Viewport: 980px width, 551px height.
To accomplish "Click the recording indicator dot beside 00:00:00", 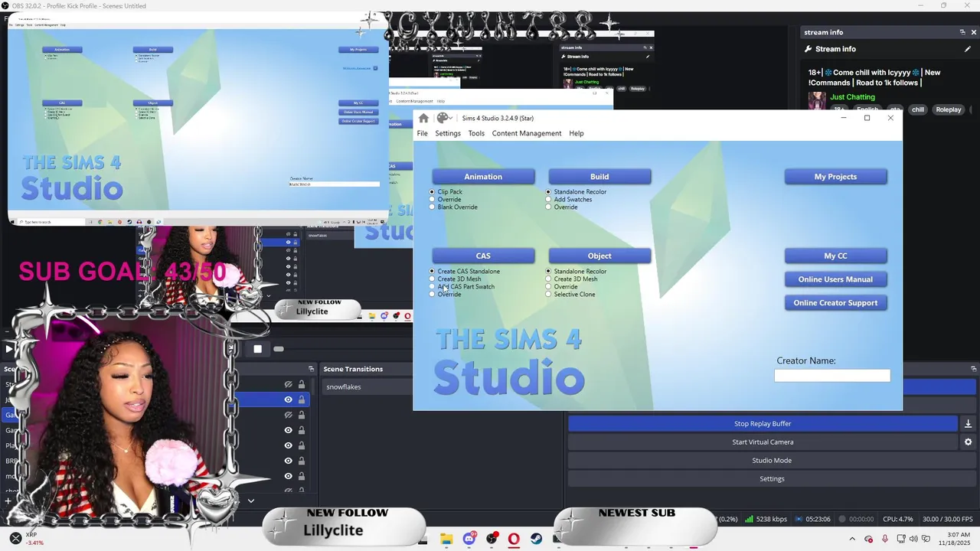I will (x=842, y=519).
